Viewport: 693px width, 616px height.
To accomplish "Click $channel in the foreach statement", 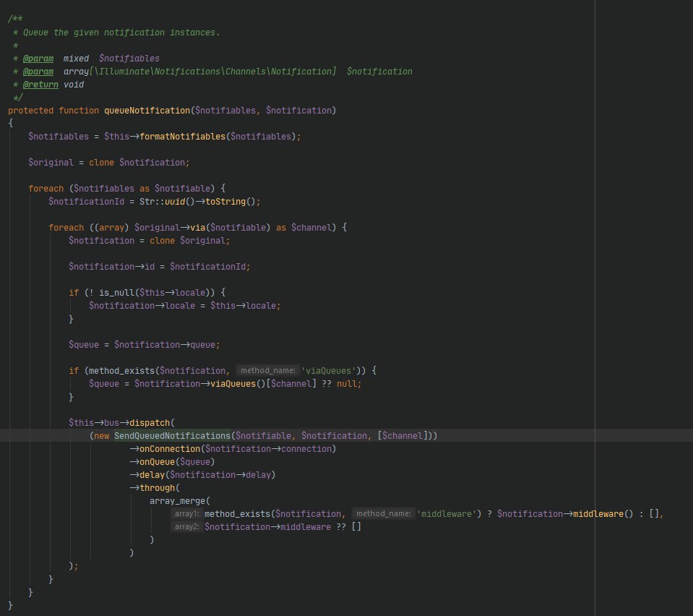I will [x=311, y=228].
